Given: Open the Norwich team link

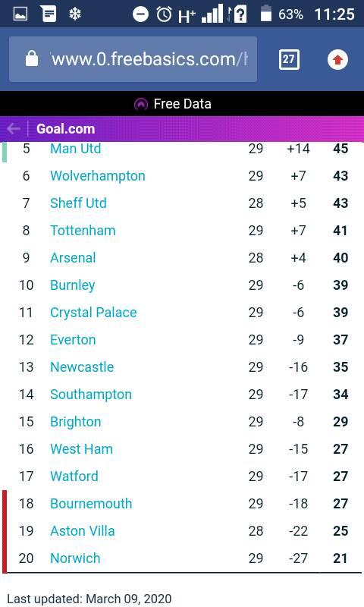Looking at the screenshot, I should coord(75,558).
